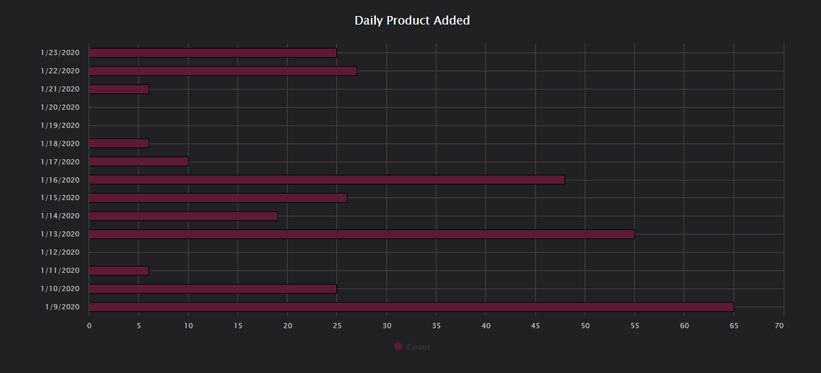821x373 pixels.
Task: Click the 1/23/2020 axis label
Action: pos(60,53)
